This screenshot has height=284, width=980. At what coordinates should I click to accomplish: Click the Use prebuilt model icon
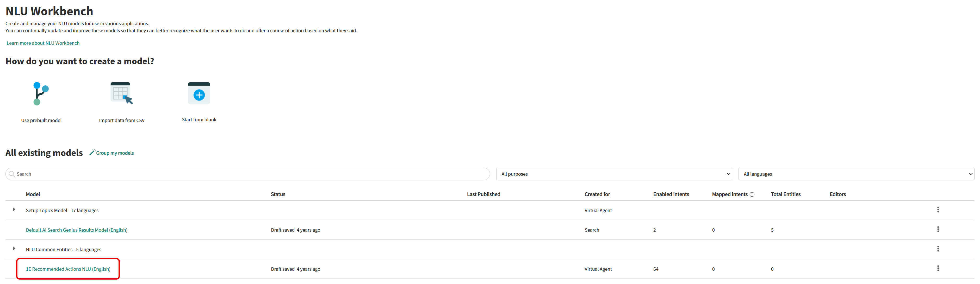click(41, 93)
